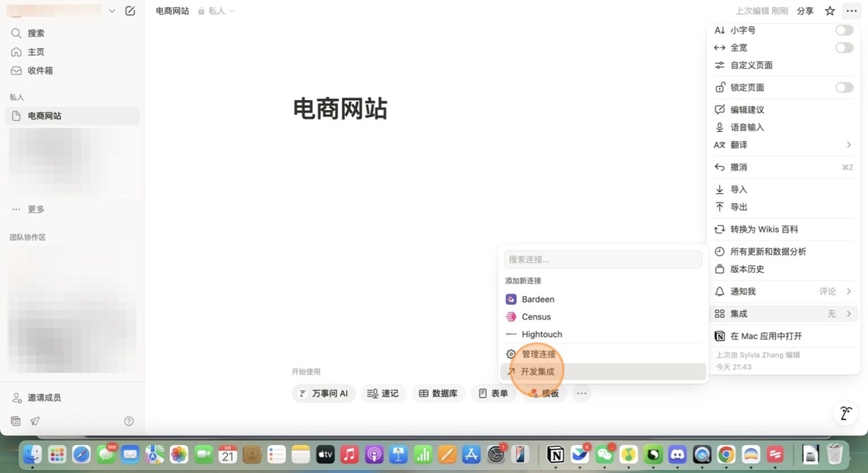Open the Calendar app in the Dock
This screenshot has height=473, width=868.
click(x=228, y=454)
